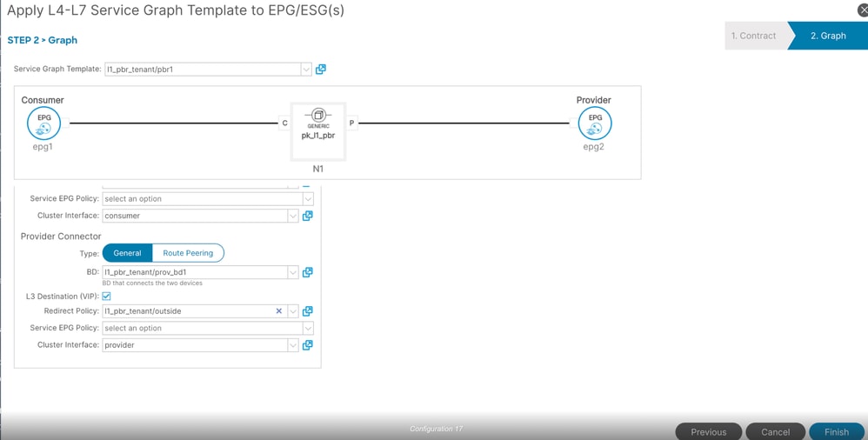Open link icon beside provider Cluster Interface
The image size is (868, 440).
tap(308, 345)
